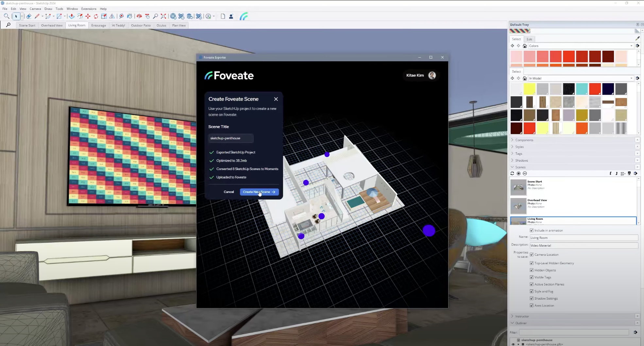Screen dimensions: 644x346
Task: Click the Zoom Extents tool
Action: 163,16
